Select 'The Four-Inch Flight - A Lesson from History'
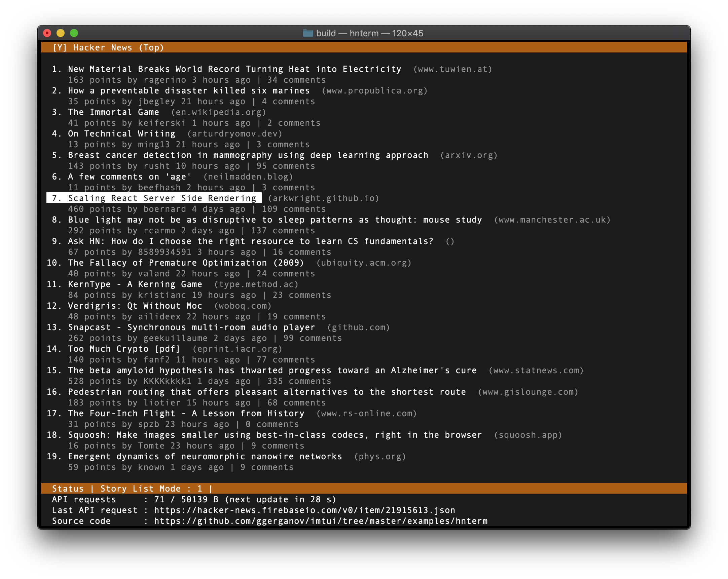 pyautogui.click(x=186, y=414)
